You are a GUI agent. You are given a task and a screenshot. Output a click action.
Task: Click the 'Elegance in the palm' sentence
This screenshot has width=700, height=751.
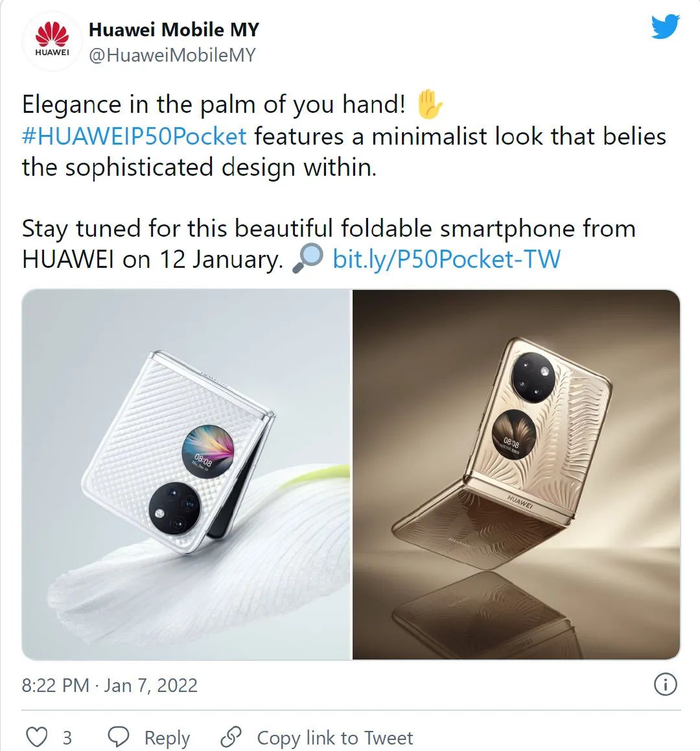[213, 104]
